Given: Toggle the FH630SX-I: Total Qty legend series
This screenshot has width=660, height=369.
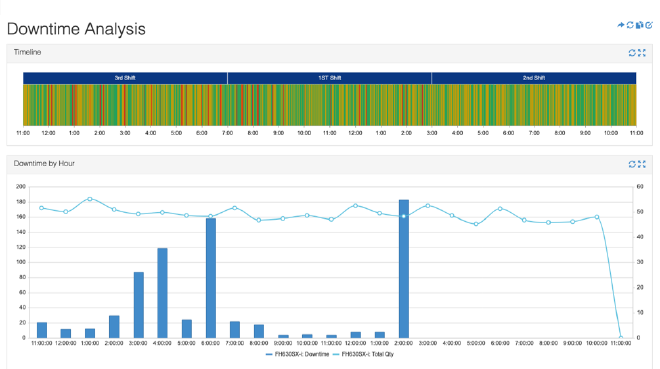Looking at the screenshot, I should (x=363, y=354).
